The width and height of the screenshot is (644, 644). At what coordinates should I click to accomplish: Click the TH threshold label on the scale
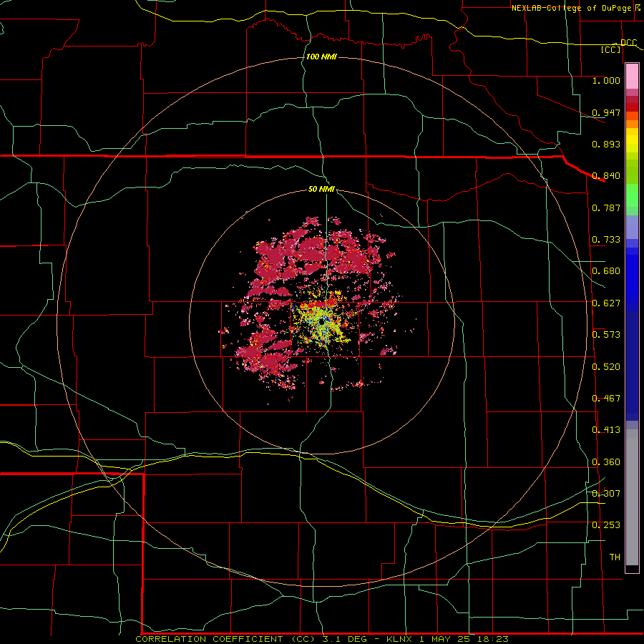pyautogui.click(x=615, y=557)
